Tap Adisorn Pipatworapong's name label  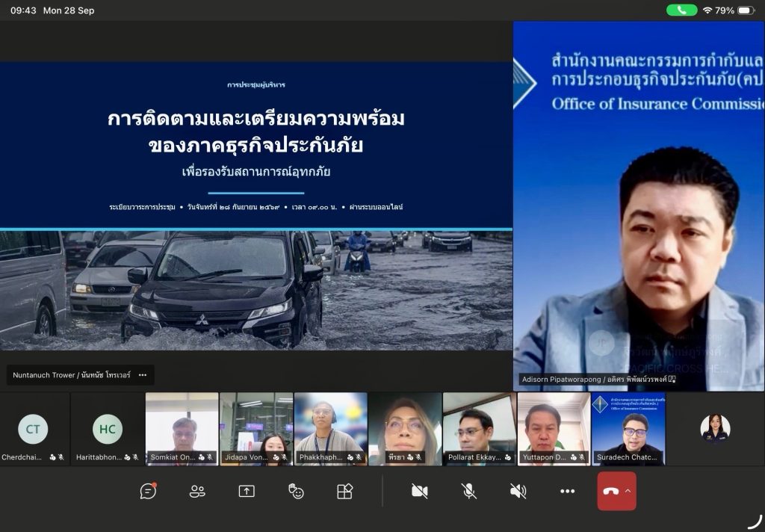coord(598,380)
